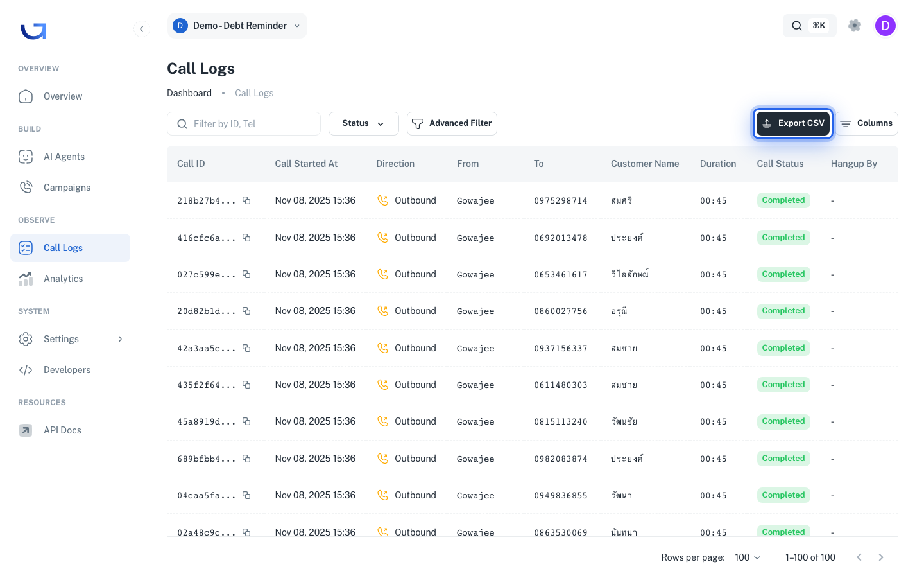Copy call ID 435f2f64

pos(246,385)
